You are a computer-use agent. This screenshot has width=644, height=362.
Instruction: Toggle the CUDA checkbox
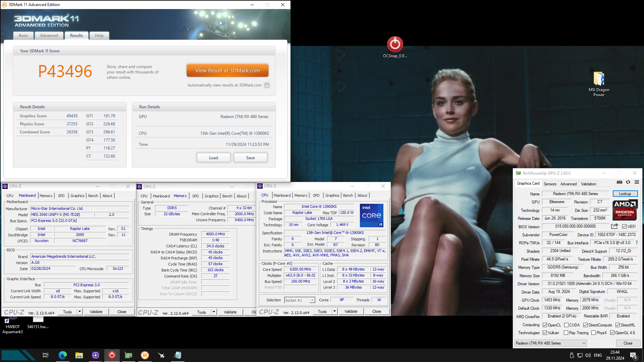[x=566, y=325]
